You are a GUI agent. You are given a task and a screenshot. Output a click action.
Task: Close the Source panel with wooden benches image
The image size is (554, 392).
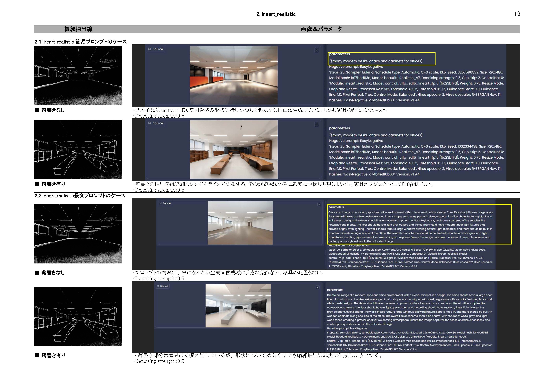point(317,125)
